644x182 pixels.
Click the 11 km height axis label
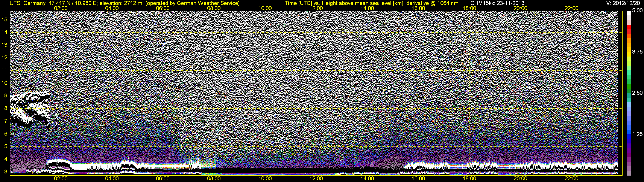pyautogui.click(x=5, y=70)
